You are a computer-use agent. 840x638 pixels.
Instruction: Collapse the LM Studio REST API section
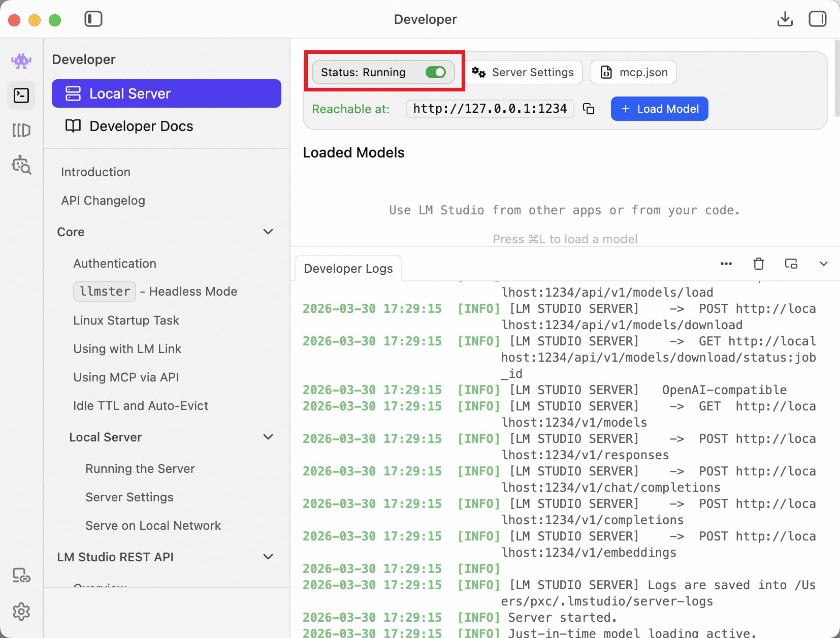(268, 557)
